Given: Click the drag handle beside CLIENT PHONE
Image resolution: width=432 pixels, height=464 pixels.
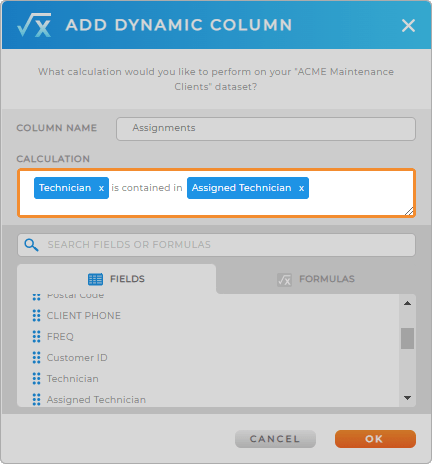Looking at the screenshot, I should 36,316.
